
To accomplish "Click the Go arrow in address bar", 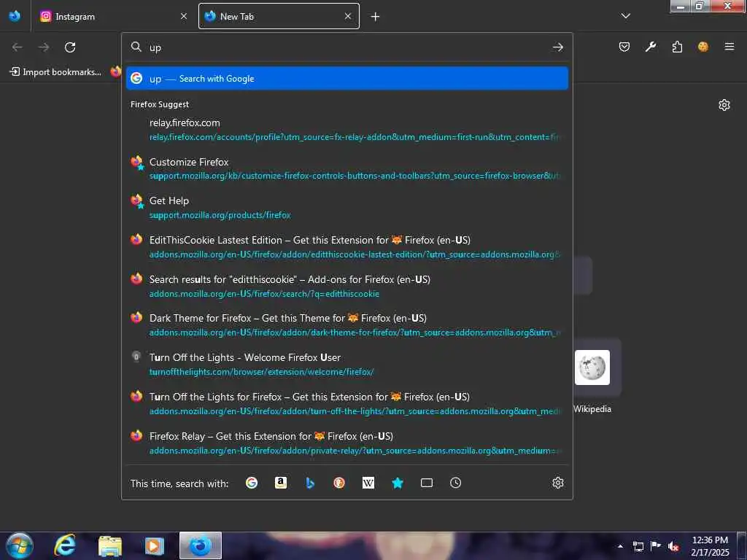I will coord(557,47).
